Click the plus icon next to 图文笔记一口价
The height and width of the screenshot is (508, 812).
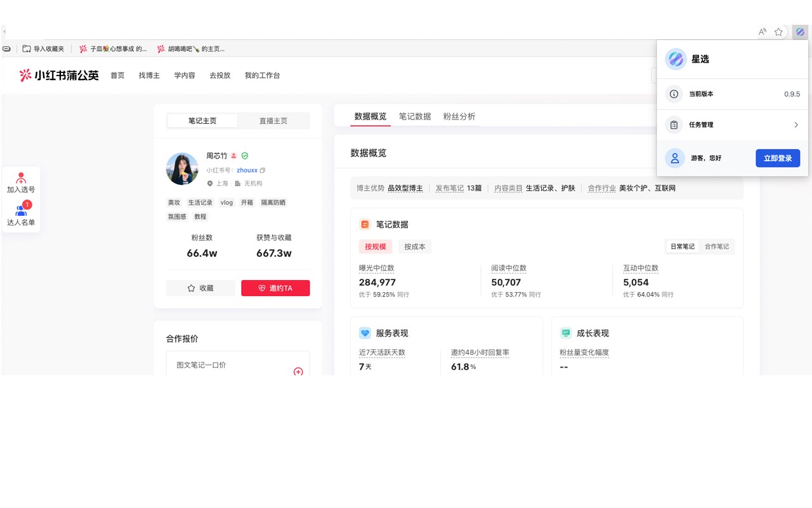point(298,371)
